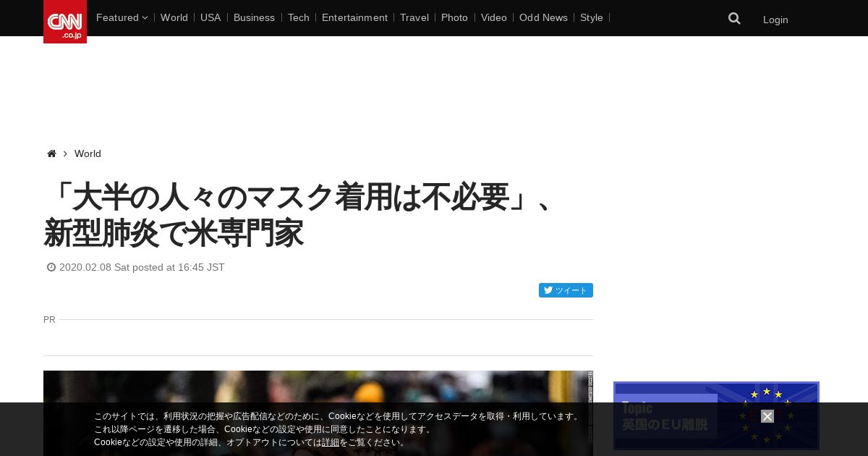Click the article's main photo
Screen dimensions: 868x456
coord(318,413)
